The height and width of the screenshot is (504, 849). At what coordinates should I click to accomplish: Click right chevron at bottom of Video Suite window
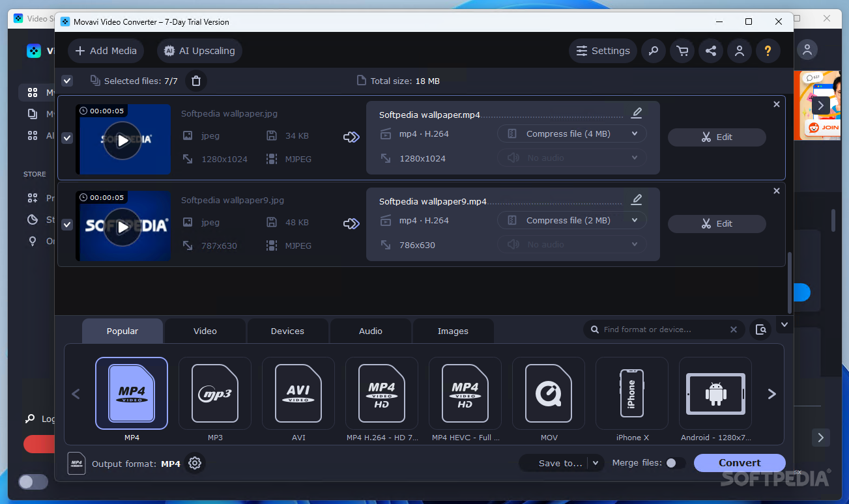[x=821, y=437]
